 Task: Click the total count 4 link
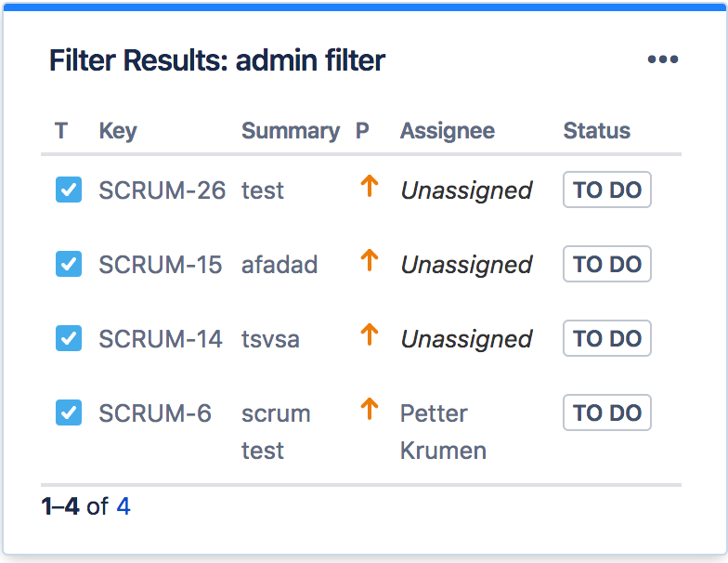pos(123,507)
